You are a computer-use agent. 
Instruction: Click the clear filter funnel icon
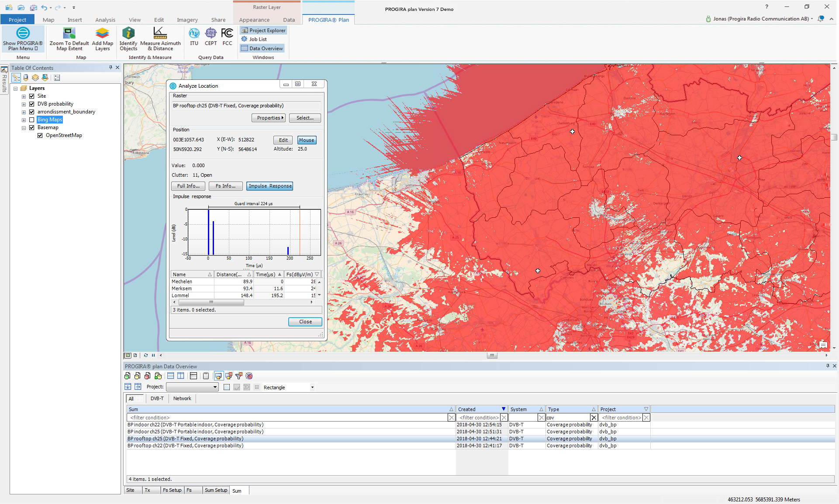click(x=239, y=376)
